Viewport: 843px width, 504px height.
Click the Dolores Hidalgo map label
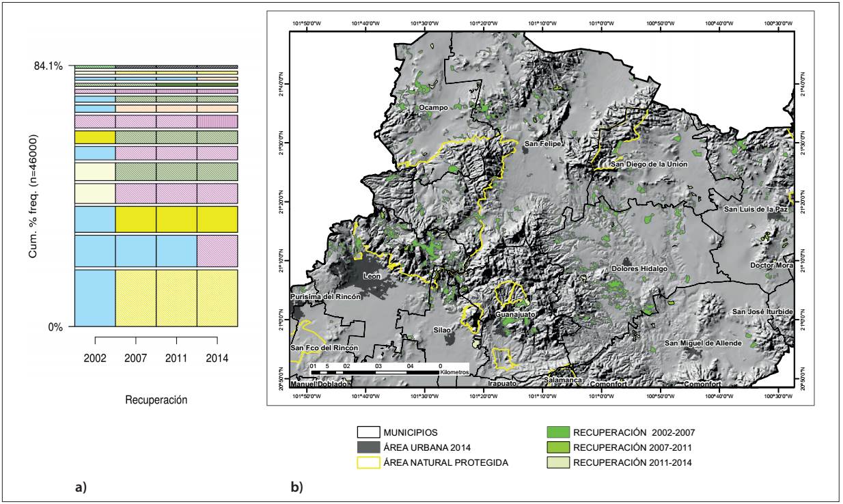click(639, 269)
